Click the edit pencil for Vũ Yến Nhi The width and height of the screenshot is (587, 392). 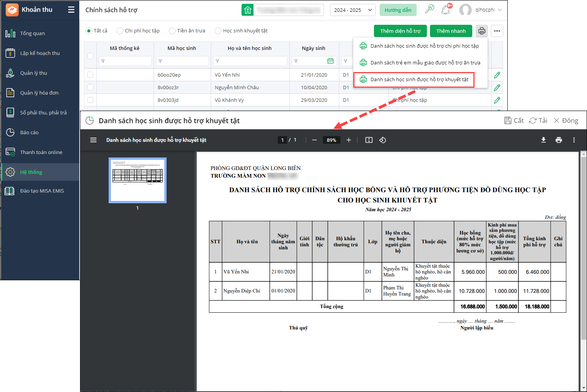pyautogui.click(x=497, y=75)
